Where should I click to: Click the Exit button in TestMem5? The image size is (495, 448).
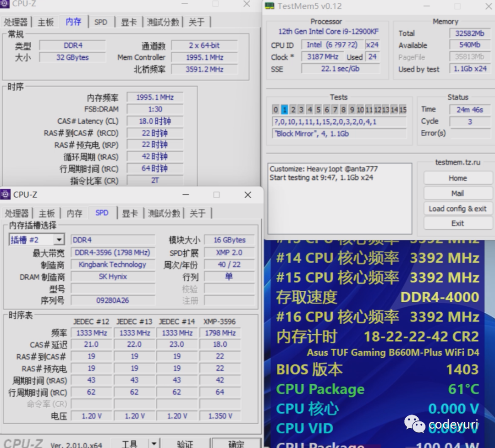coord(458,223)
